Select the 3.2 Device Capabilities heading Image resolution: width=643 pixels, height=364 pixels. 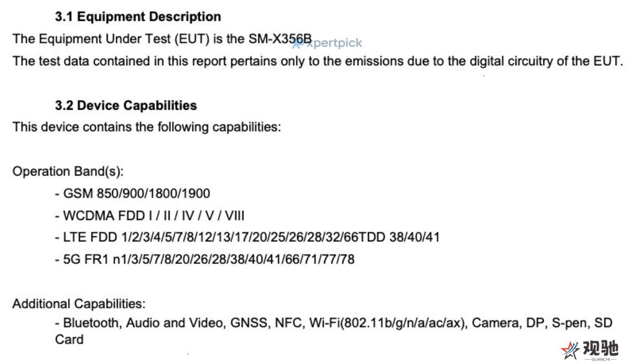point(126,105)
